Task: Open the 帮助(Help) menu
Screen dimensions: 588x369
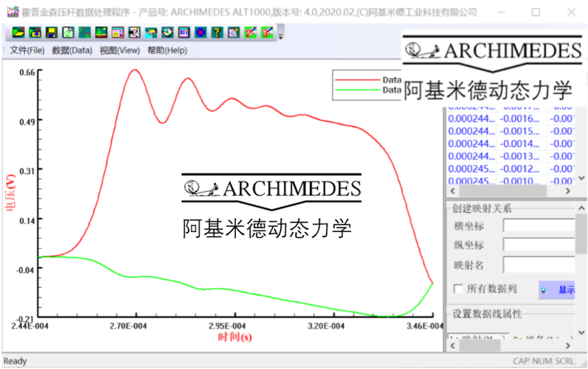Action: click(167, 50)
